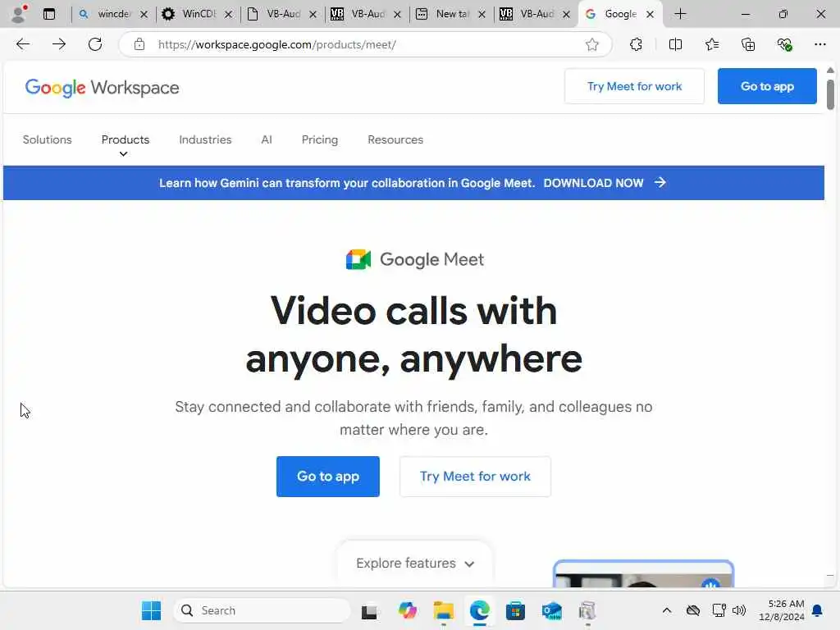
Task: Close the New tab tab
Action: pos(482,15)
